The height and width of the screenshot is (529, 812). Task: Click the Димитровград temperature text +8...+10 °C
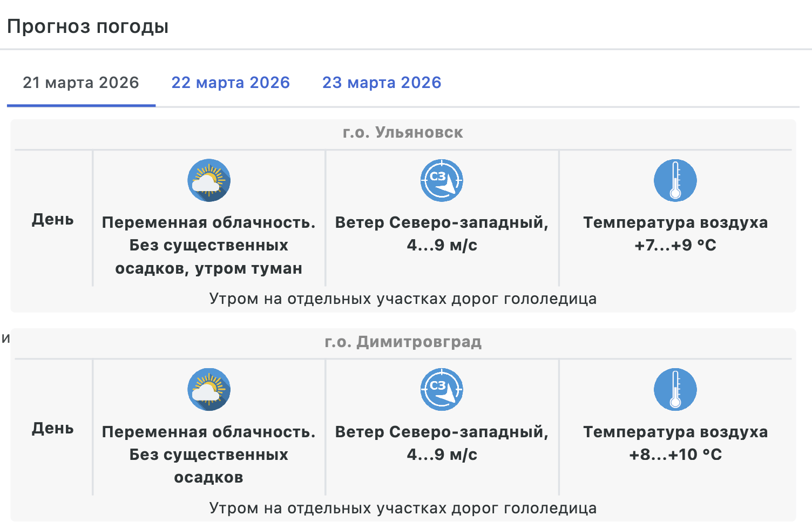coord(675,455)
